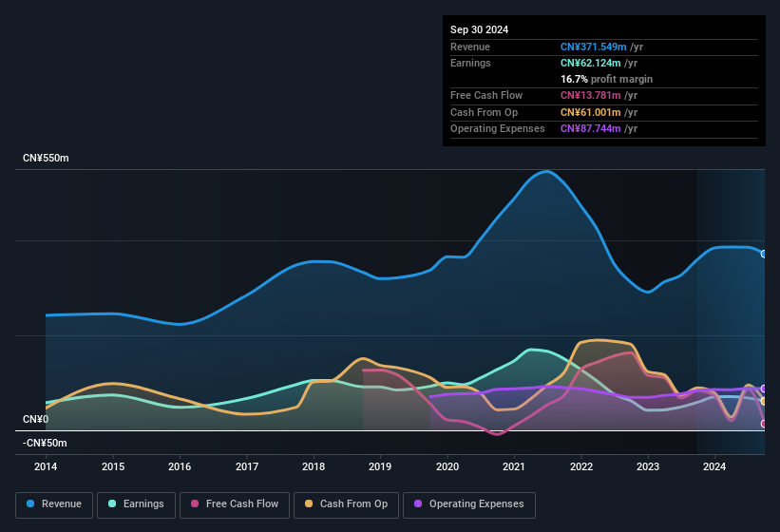Click the orange Cash From Op legend dot
This screenshot has height=532, width=780.
pyautogui.click(x=310, y=503)
